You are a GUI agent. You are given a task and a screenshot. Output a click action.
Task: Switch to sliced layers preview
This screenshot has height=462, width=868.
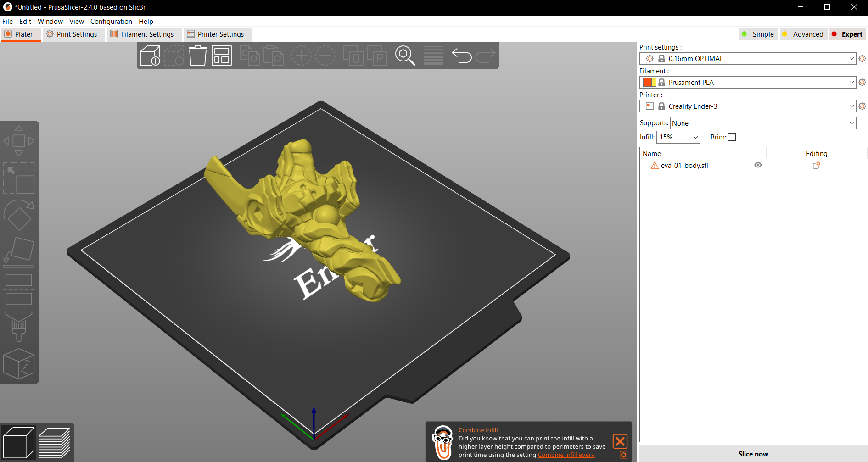54,442
